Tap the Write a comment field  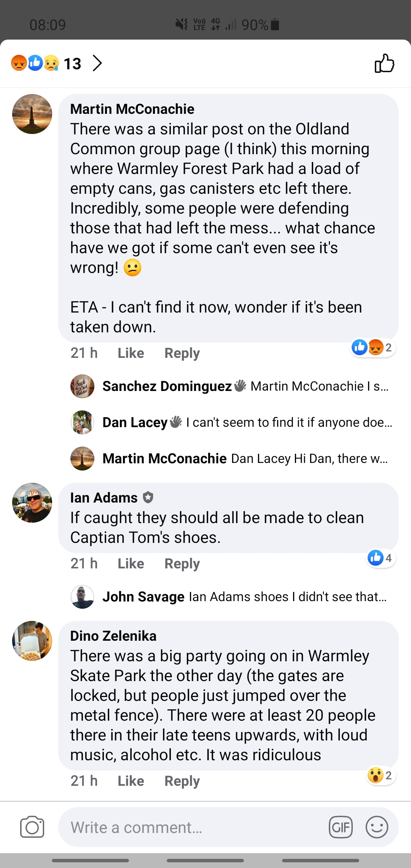click(x=190, y=827)
